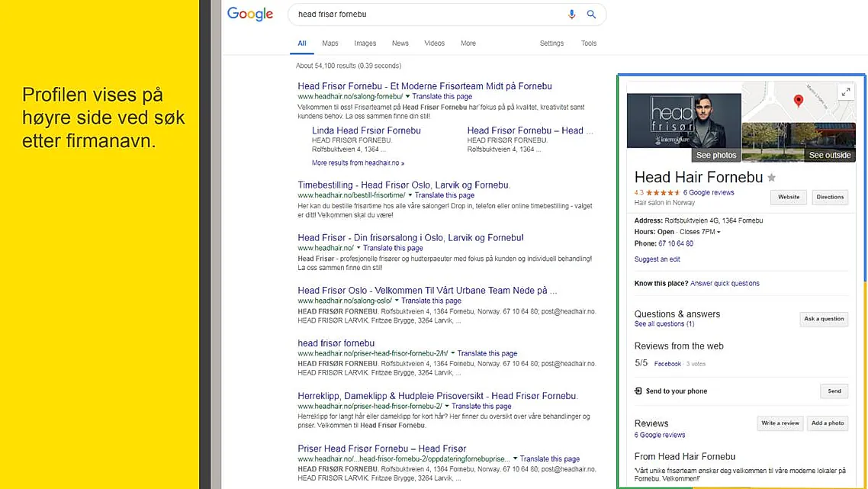Open result Head Frisør Fornebu - Et Moderne Frisørteam
Screen dimensions: 868x489
click(425, 86)
